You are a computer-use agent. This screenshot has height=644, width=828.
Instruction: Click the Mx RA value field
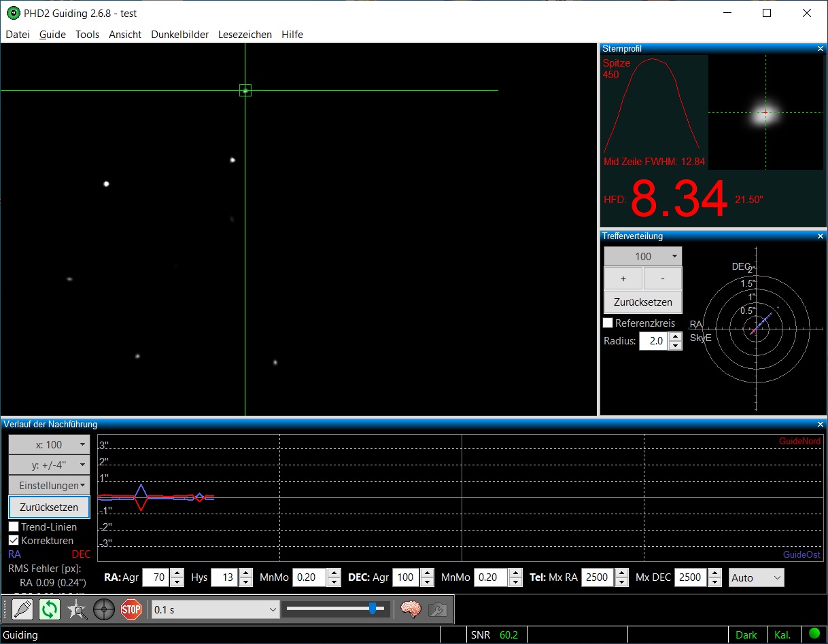tap(598, 577)
